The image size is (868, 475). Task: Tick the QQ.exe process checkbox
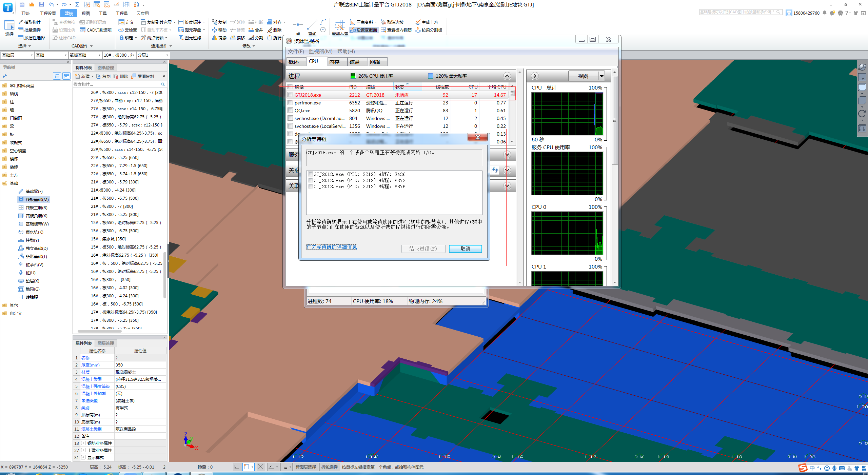click(x=290, y=110)
